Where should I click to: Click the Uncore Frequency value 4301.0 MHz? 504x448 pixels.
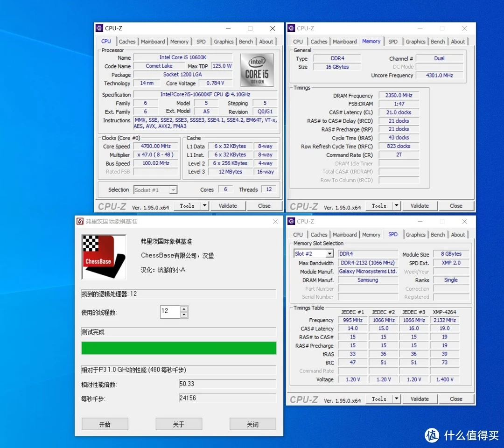tap(440, 75)
